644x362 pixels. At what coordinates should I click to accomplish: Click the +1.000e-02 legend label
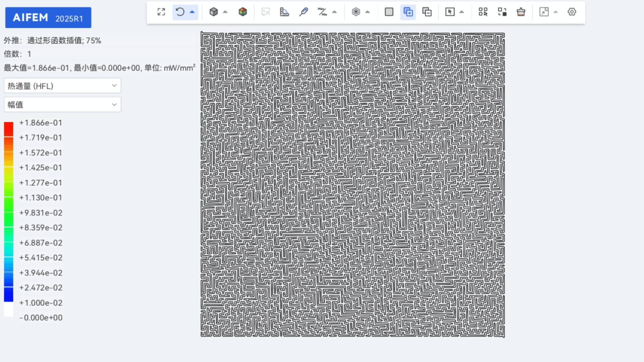(x=41, y=303)
